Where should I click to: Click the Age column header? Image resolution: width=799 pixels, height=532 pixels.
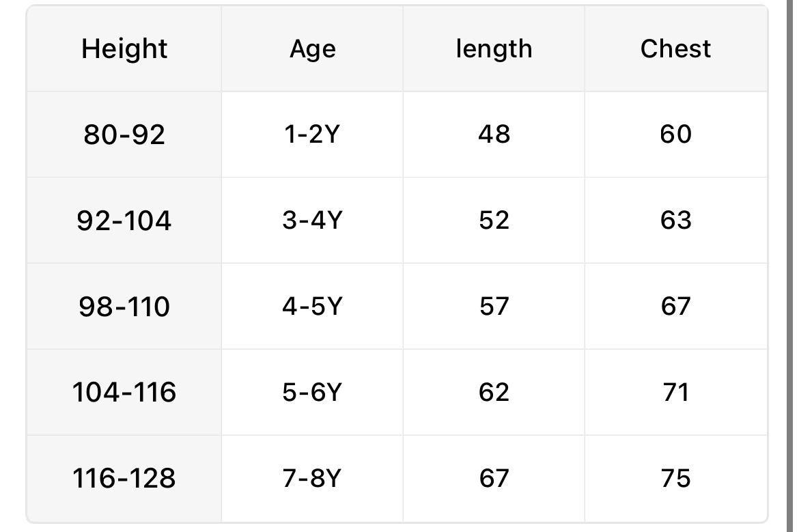point(313,49)
